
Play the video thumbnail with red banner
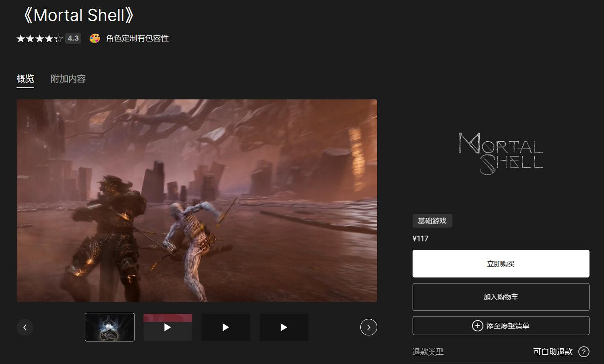click(x=168, y=327)
